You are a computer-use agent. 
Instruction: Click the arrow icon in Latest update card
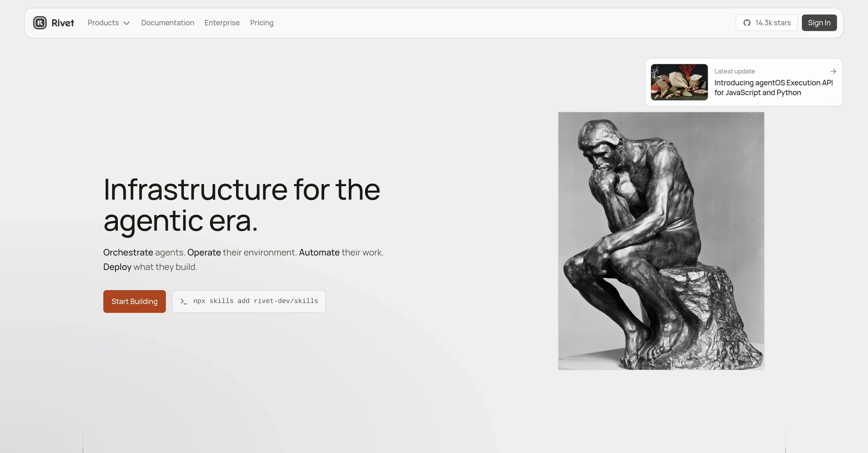click(833, 71)
